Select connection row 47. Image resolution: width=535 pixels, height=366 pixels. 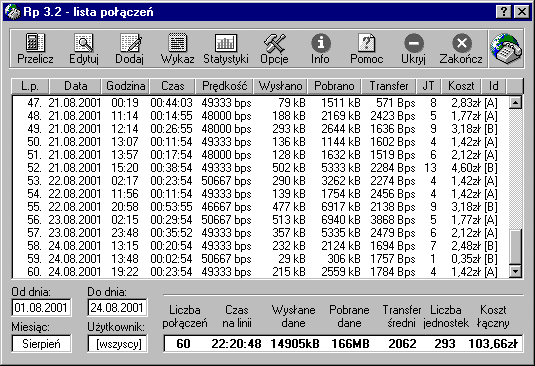click(x=260, y=103)
